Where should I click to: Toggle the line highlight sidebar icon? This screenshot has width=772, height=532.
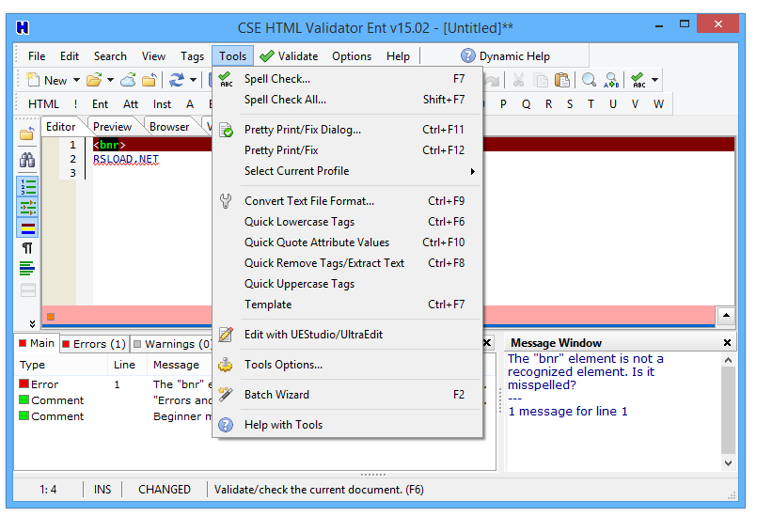tap(27, 227)
